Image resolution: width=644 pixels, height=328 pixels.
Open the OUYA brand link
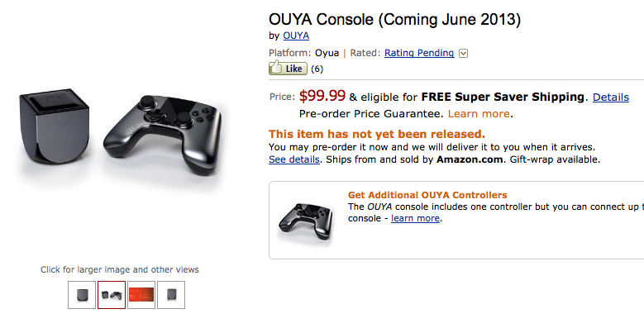(x=296, y=36)
